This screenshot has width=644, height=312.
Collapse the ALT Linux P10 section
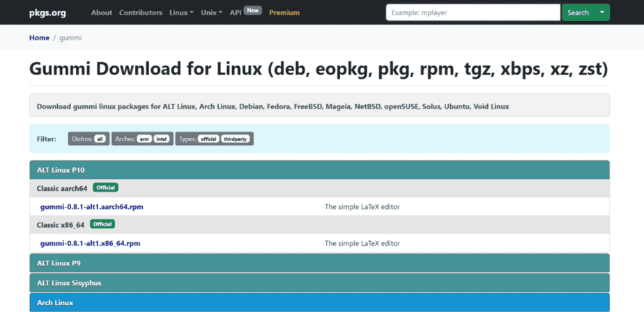pyautogui.click(x=319, y=170)
